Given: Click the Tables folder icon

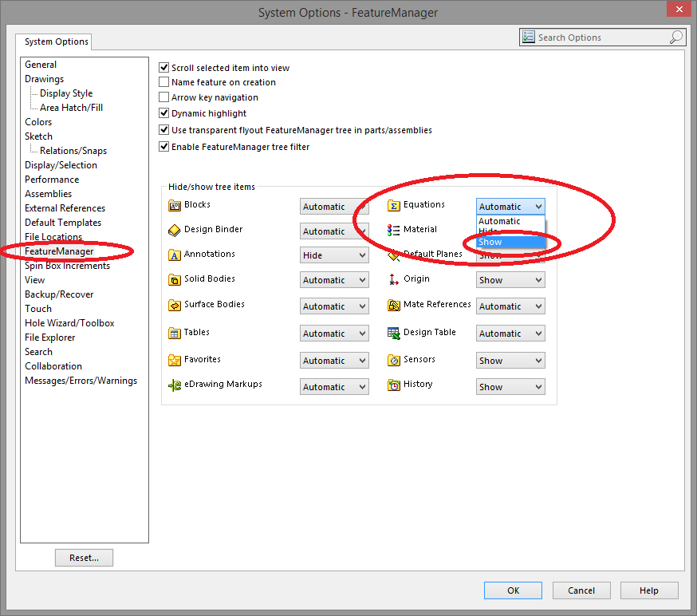Looking at the screenshot, I should 174,333.
